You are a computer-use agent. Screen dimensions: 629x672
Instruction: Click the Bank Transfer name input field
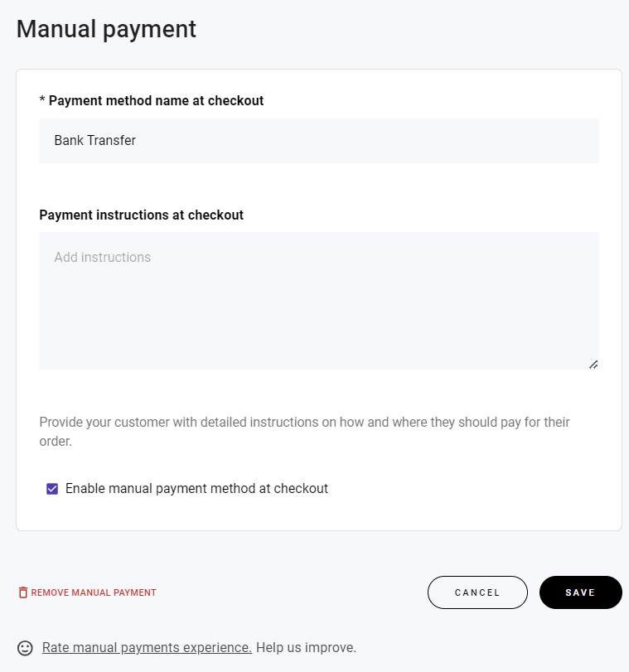click(x=318, y=140)
